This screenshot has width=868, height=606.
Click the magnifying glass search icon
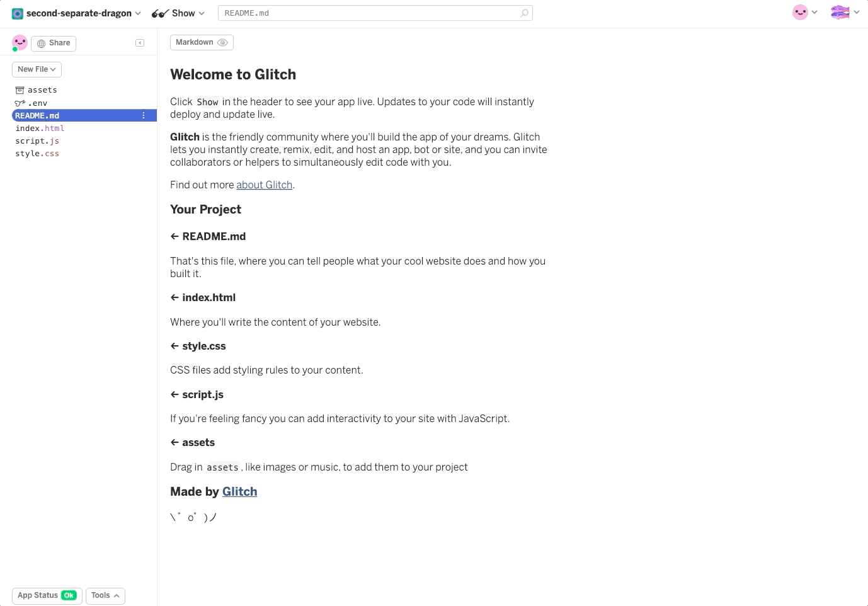pyautogui.click(x=524, y=13)
